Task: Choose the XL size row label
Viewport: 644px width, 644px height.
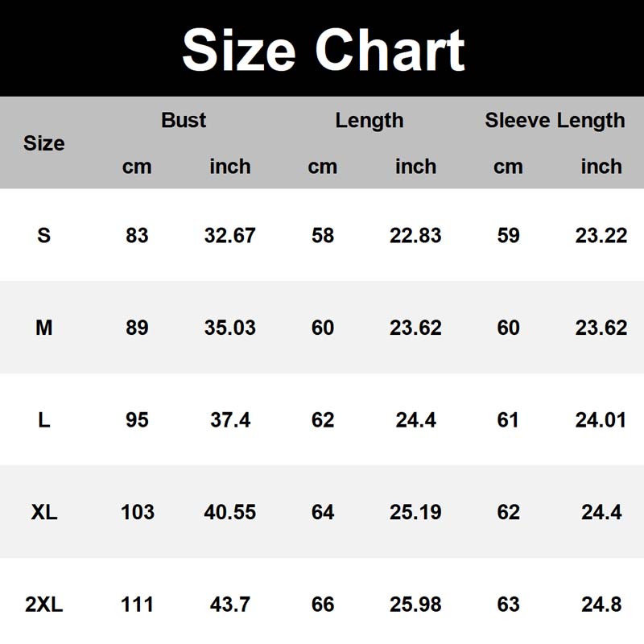Action: click(x=43, y=512)
